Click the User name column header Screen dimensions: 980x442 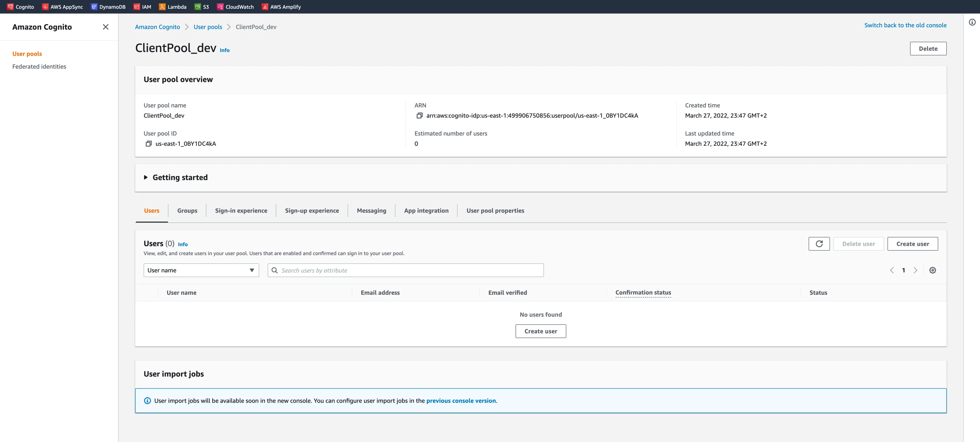[x=181, y=293]
